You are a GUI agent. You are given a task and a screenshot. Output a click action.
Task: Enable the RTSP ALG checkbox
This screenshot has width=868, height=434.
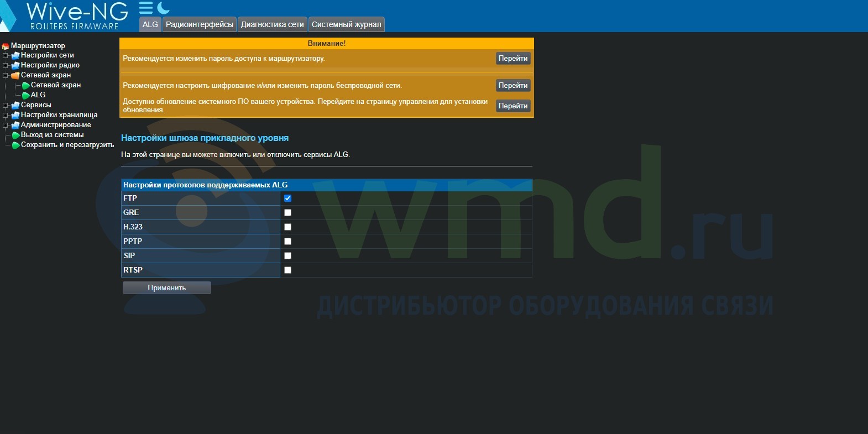287,270
